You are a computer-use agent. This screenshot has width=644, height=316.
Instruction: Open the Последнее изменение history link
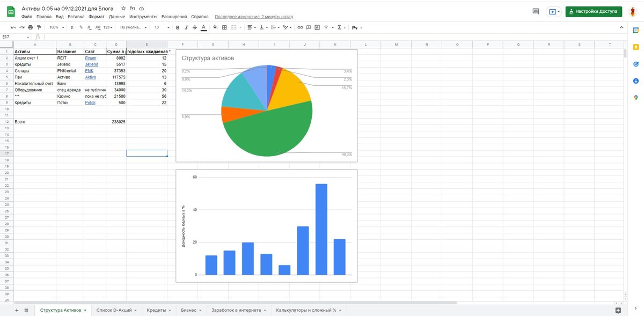(253, 17)
